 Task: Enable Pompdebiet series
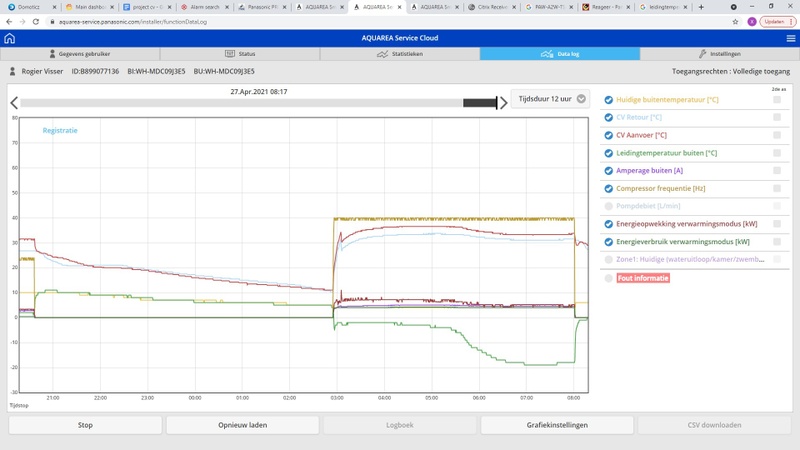coord(609,206)
